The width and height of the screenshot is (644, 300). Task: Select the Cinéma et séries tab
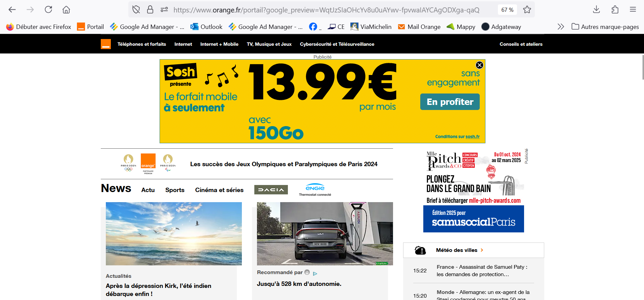219,190
